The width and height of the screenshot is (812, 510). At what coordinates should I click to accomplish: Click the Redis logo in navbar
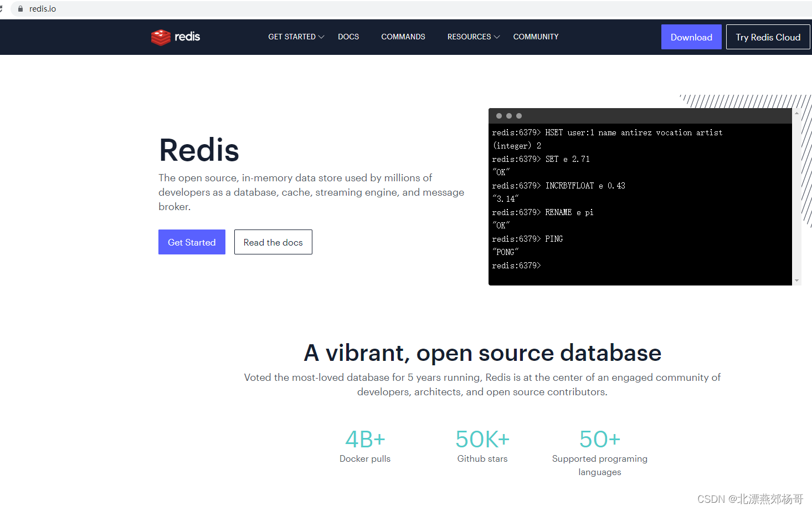coord(176,37)
